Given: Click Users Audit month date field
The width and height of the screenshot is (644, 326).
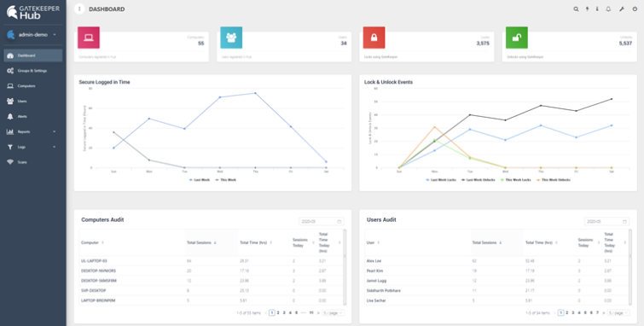Looking at the screenshot, I should coord(606,222).
